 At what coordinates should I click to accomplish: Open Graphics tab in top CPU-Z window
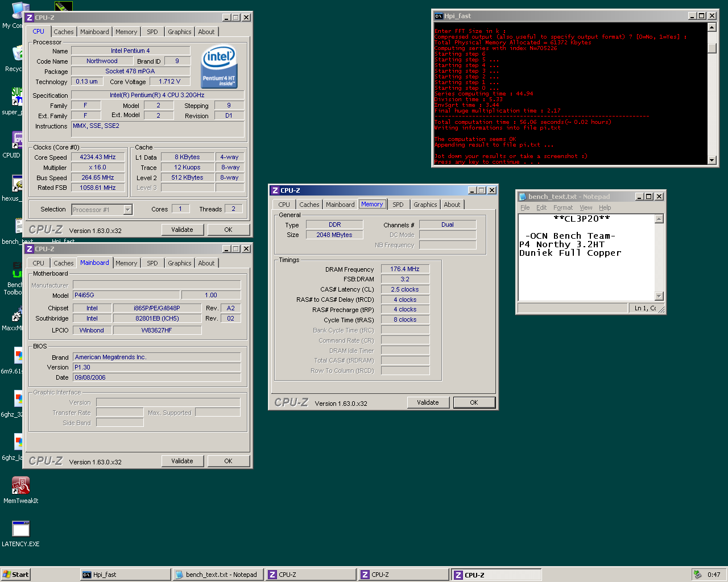click(180, 32)
